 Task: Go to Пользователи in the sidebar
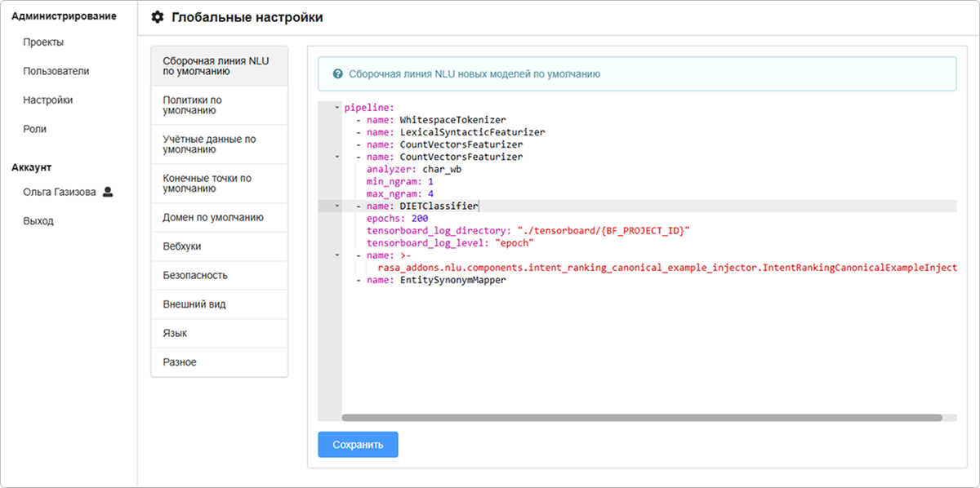56,71
